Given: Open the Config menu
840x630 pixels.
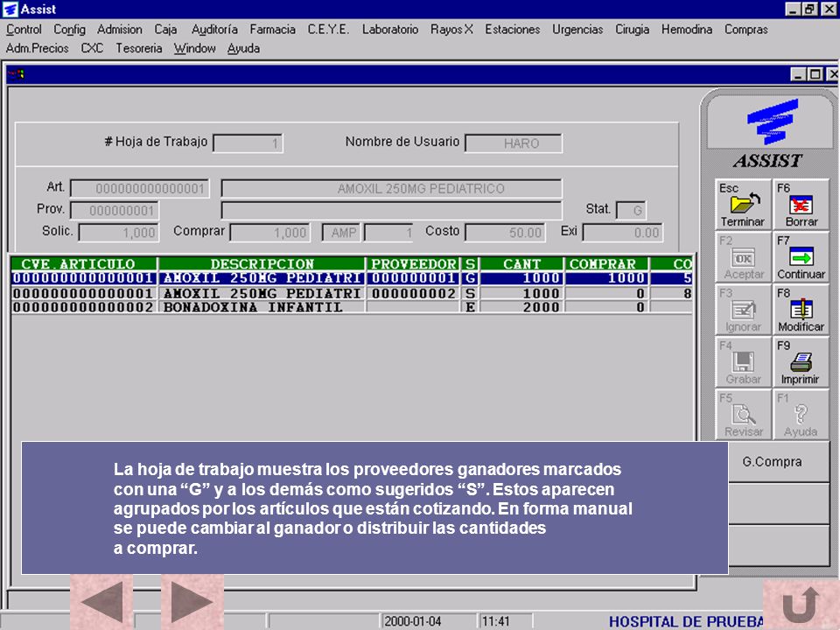Looking at the screenshot, I should (x=69, y=30).
